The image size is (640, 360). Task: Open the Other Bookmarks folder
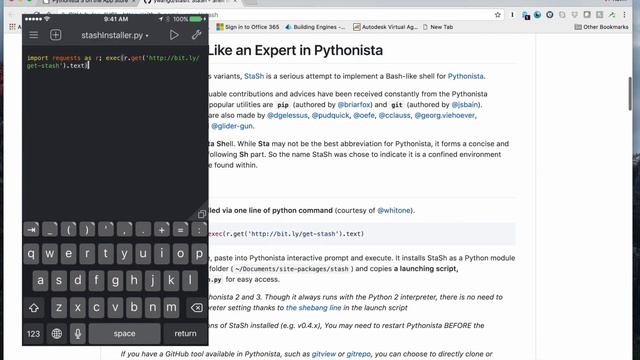click(x=601, y=27)
